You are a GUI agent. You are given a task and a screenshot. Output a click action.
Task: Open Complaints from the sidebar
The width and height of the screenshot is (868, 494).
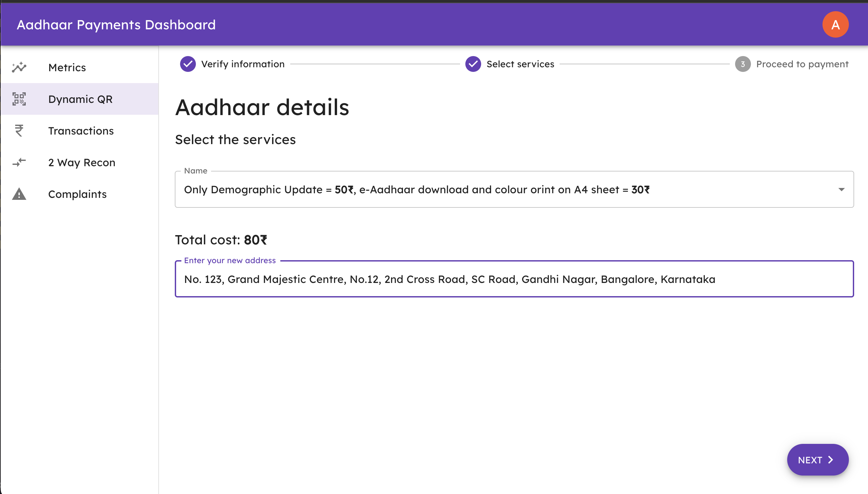[x=77, y=195]
